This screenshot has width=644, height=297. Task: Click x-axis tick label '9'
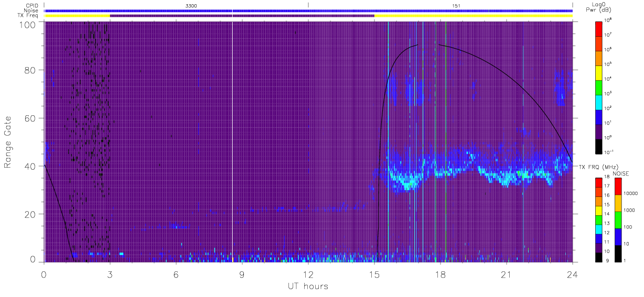[242, 274]
